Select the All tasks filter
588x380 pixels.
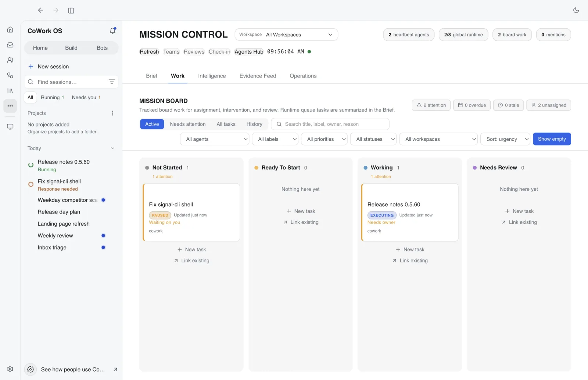click(226, 124)
